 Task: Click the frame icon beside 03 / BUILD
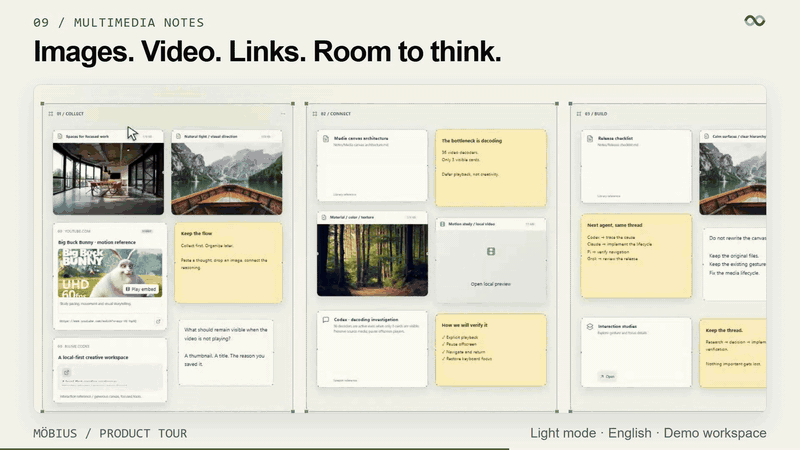coord(579,114)
